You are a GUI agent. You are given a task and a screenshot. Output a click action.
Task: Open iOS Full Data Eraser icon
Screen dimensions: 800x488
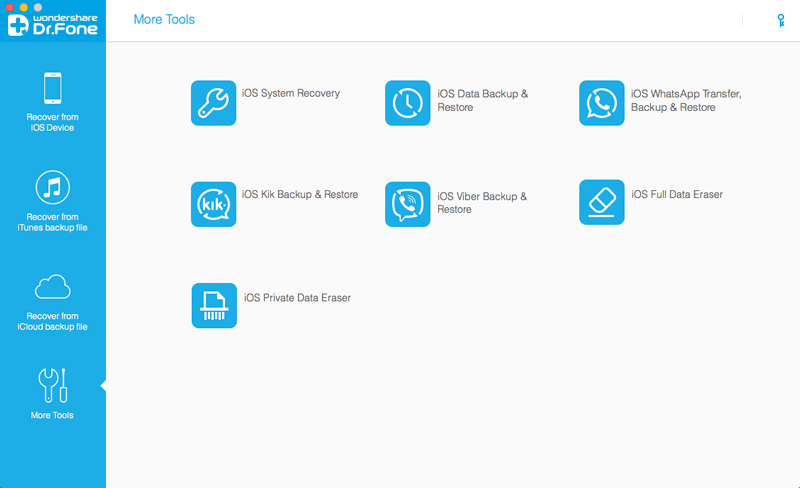point(602,202)
